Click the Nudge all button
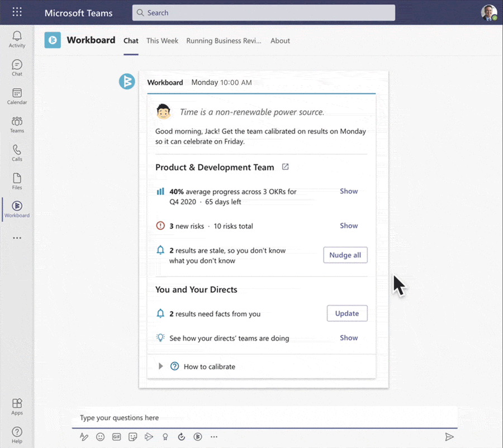This screenshot has height=448, width=503. tap(345, 255)
